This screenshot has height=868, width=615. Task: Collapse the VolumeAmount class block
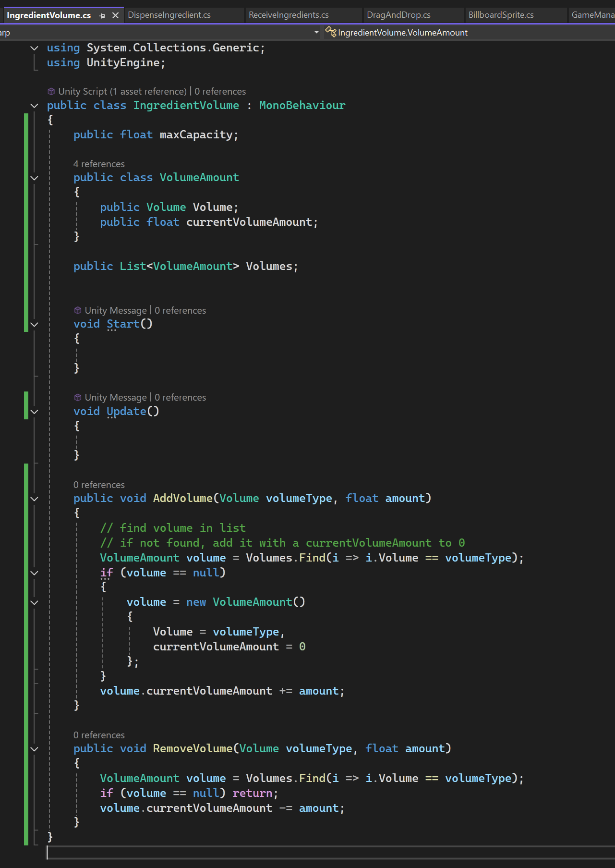(34, 178)
